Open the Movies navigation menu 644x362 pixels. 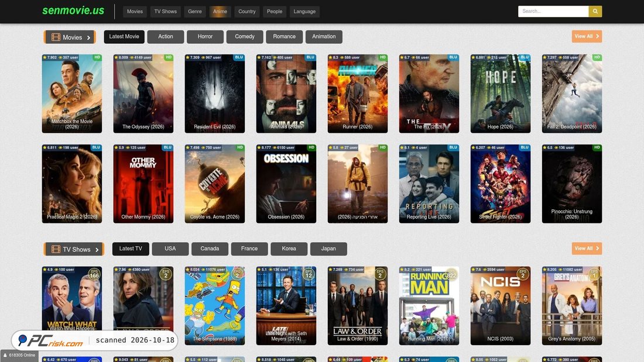pyautogui.click(x=135, y=12)
